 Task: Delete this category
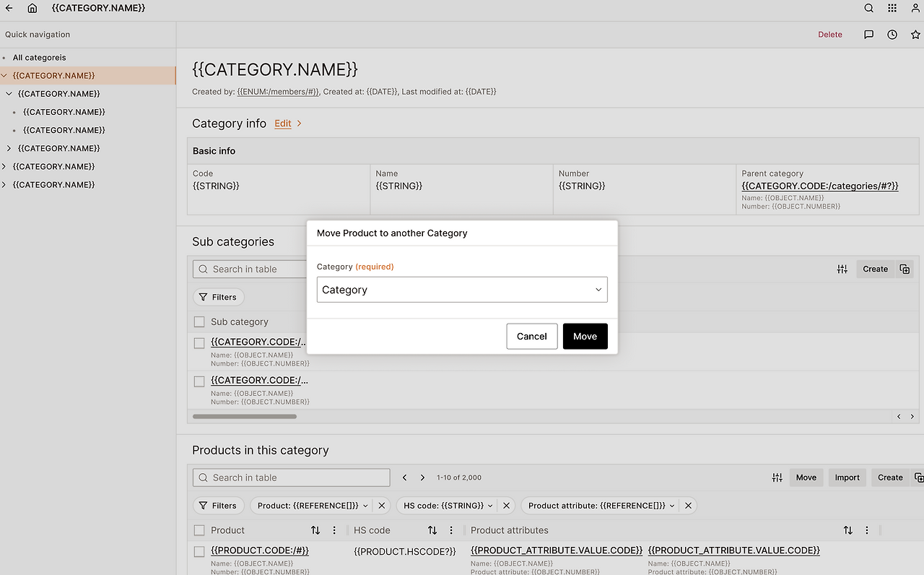coord(830,35)
